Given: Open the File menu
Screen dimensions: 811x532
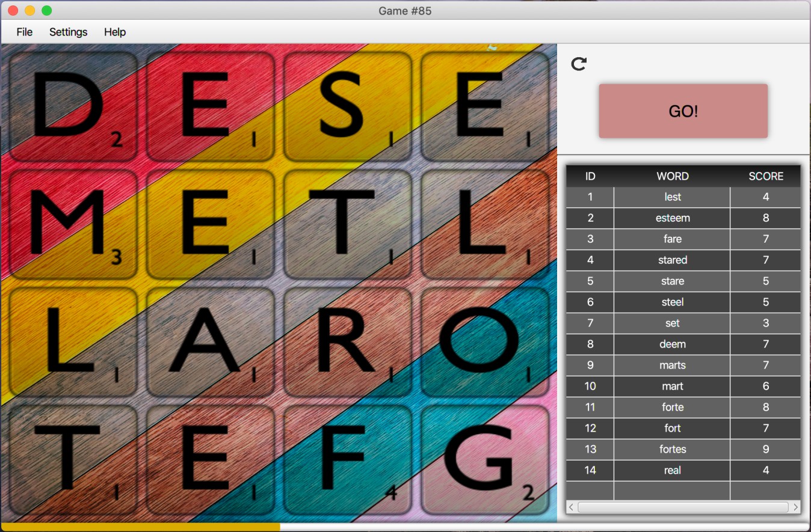Looking at the screenshot, I should (23, 32).
